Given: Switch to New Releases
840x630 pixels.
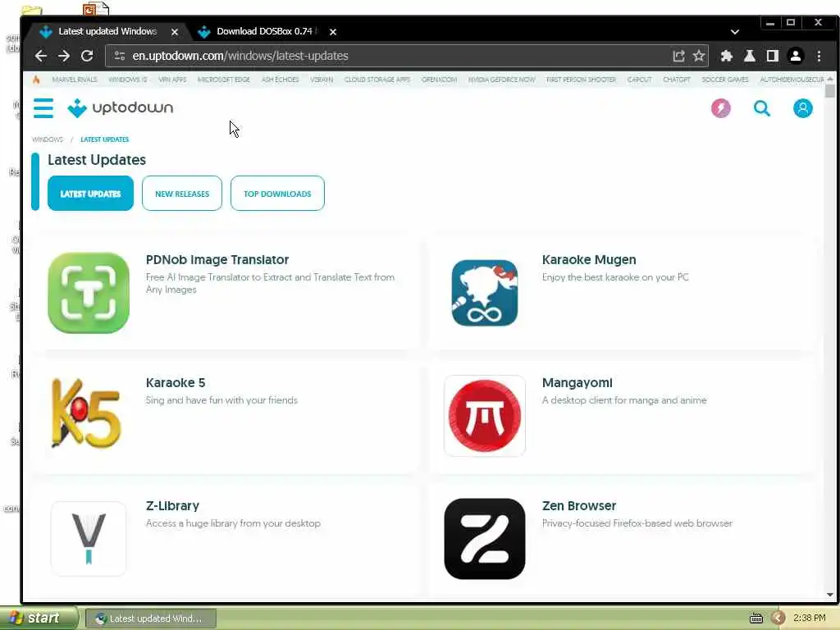Looking at the screenshot, I should 182,194.
